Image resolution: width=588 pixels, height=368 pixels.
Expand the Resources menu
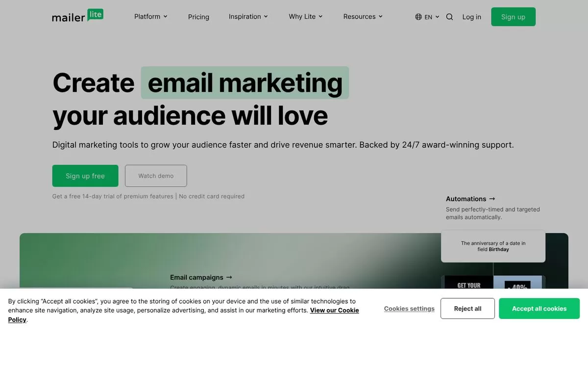[x=363, y=16]
